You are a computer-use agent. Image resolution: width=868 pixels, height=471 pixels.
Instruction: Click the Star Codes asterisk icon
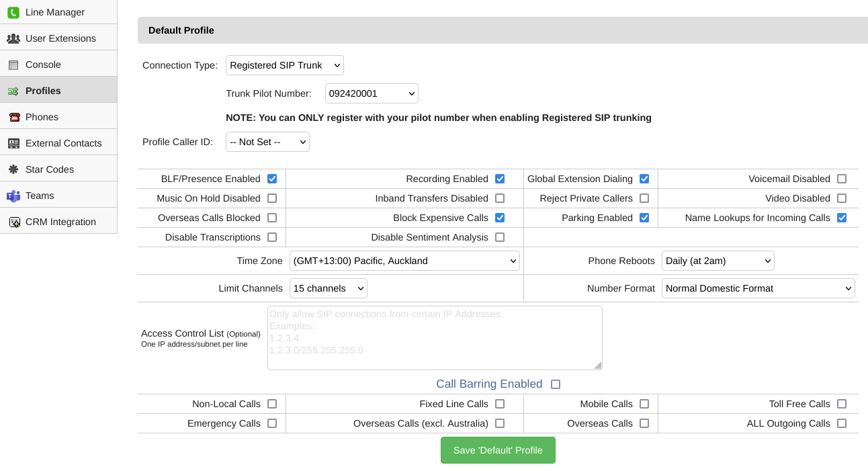click(13, 169)
